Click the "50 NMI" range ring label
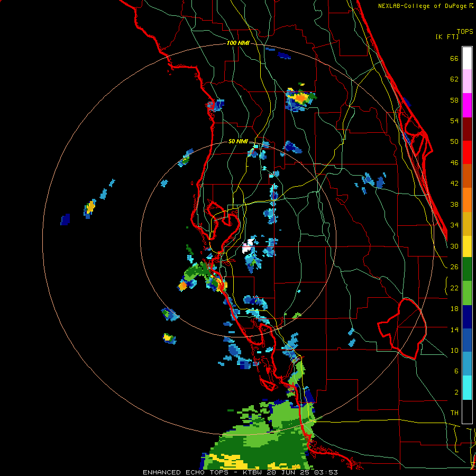The height and width of the screenshot is (476, 476). (238, 141)
